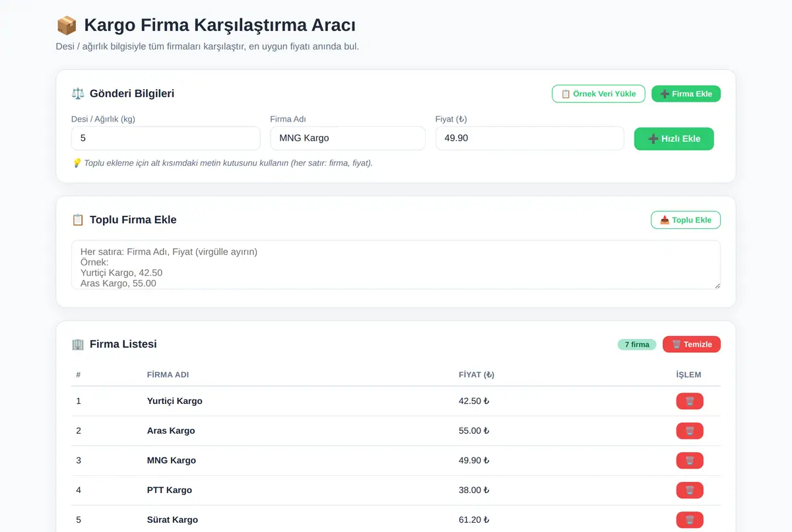Click inside the bulk company textarea

396,265
